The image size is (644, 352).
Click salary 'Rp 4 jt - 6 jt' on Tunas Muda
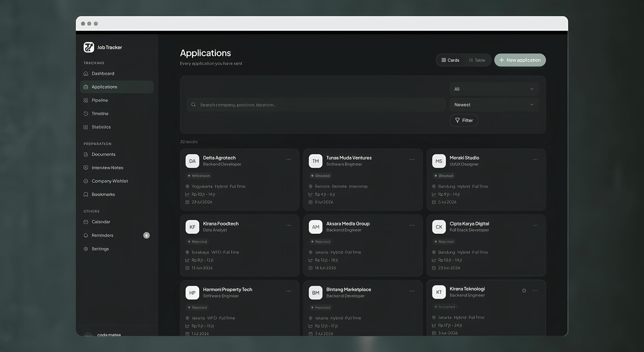click(x=325, y=194)
